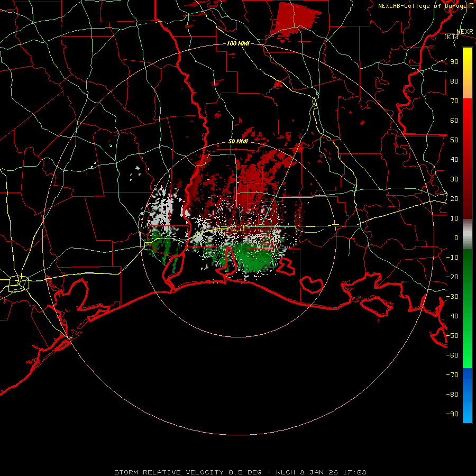Click the 80 value on the velocity scale
The image size is (476, 476).
coord(454,81)
